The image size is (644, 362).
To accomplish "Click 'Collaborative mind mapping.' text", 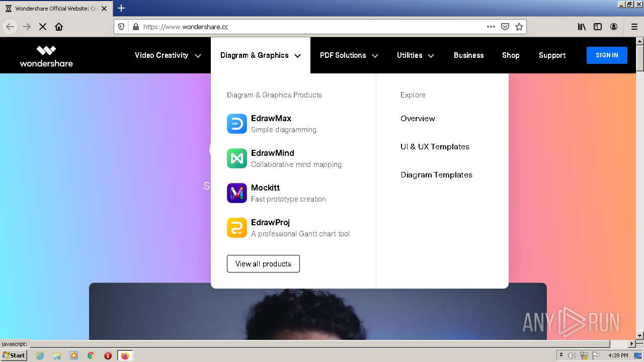I will point(297,164).
